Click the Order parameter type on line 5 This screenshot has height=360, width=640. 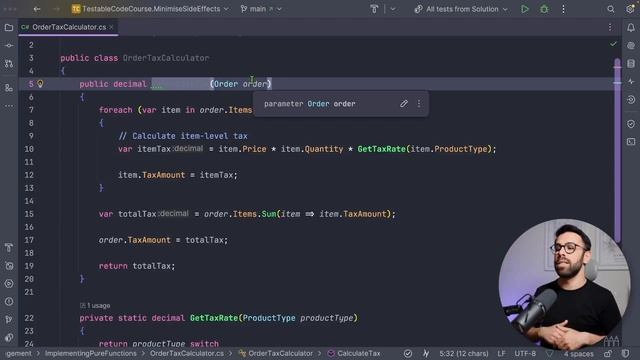[x=226, y=84]
